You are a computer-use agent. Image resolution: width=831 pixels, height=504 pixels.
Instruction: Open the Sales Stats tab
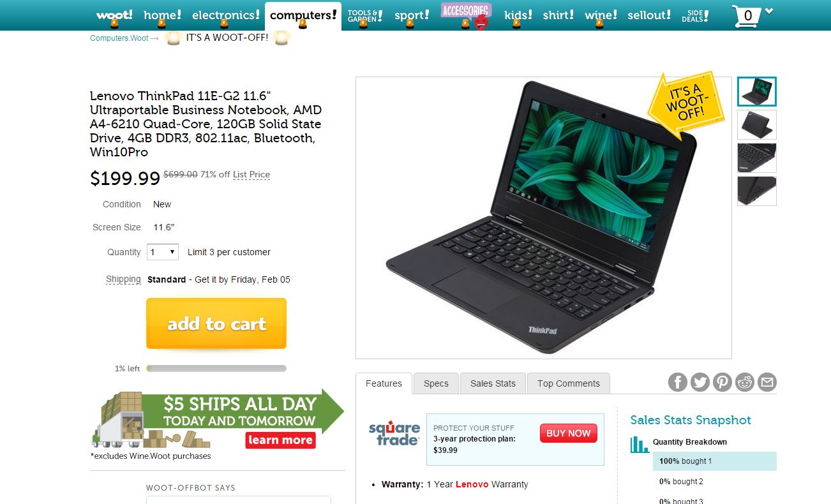pyautogui.click(x=493, y=383)
